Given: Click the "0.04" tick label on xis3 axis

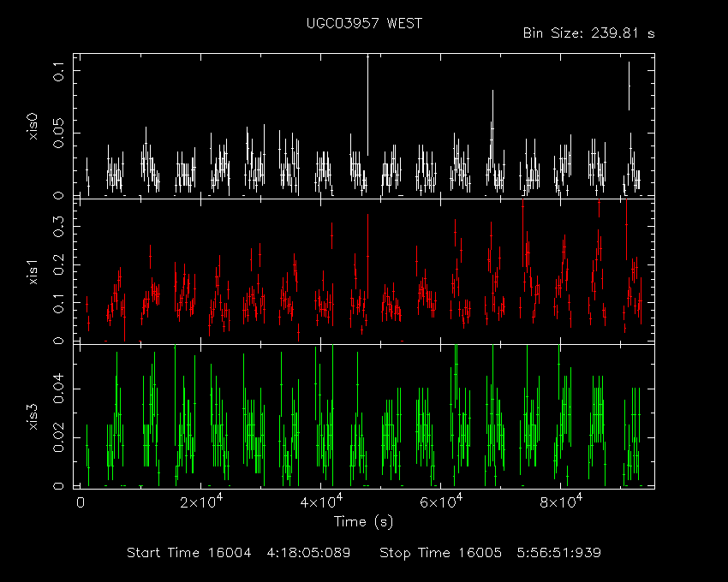Looking at the screenshot, I should pyautogui.click(x=59, y=389).
